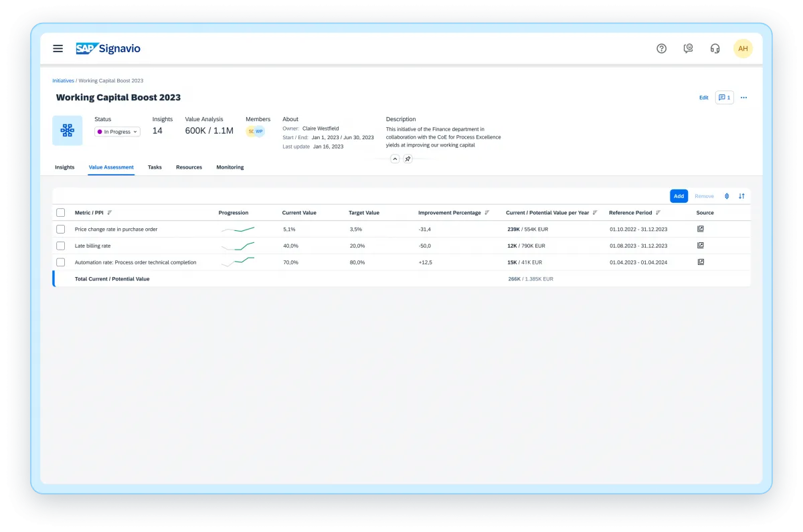Click the WP member avatar
Viewport: 803px width, 532px height.
pyautogui.click(x=260, y=131)
